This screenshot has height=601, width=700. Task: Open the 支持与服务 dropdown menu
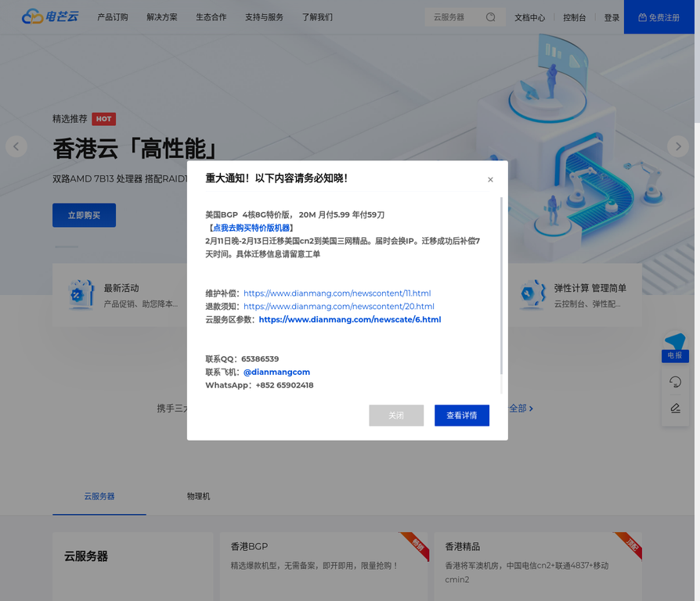[x=265, y=16]
